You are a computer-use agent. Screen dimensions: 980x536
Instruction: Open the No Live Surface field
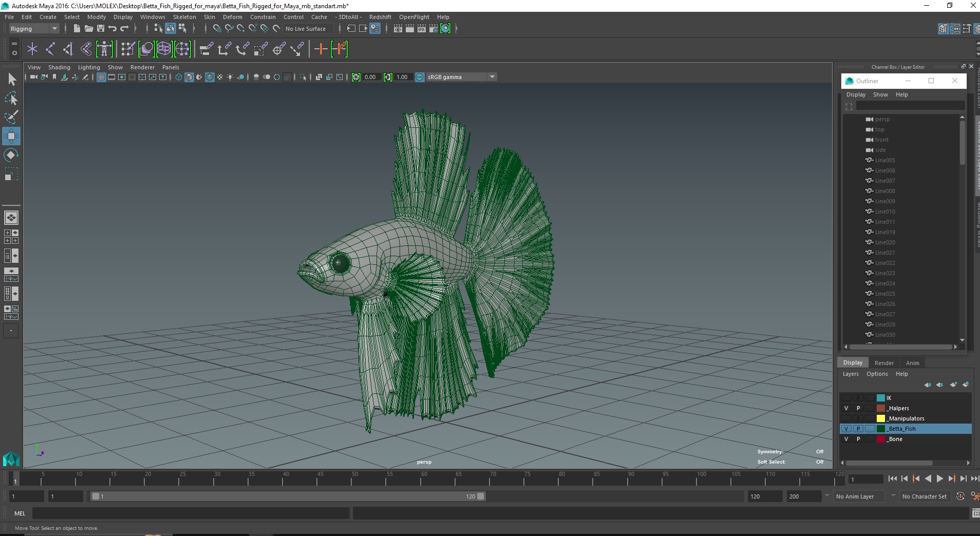(308, 29)
